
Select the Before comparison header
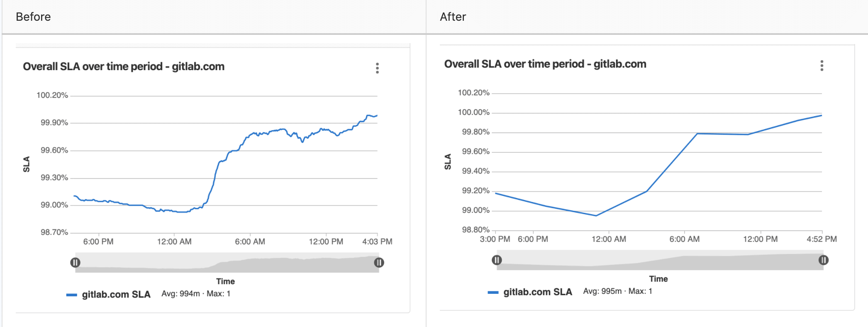[x=33, y=17]
